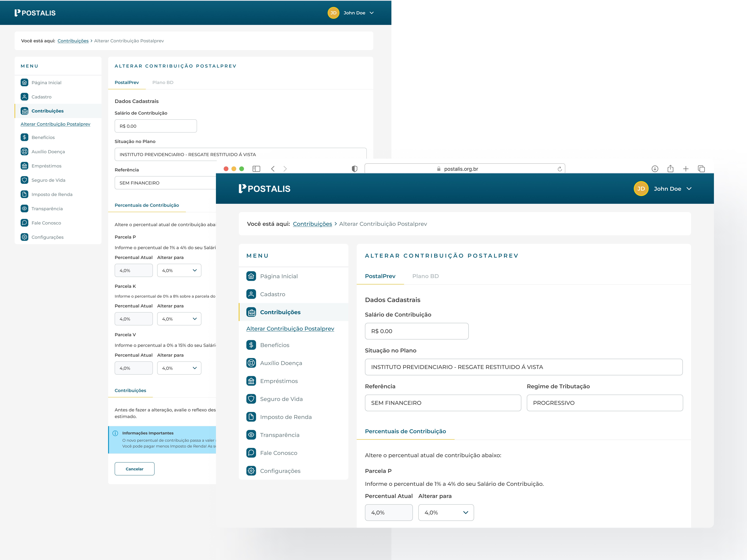Open new browser tab with plus icon

pos(686,169)
